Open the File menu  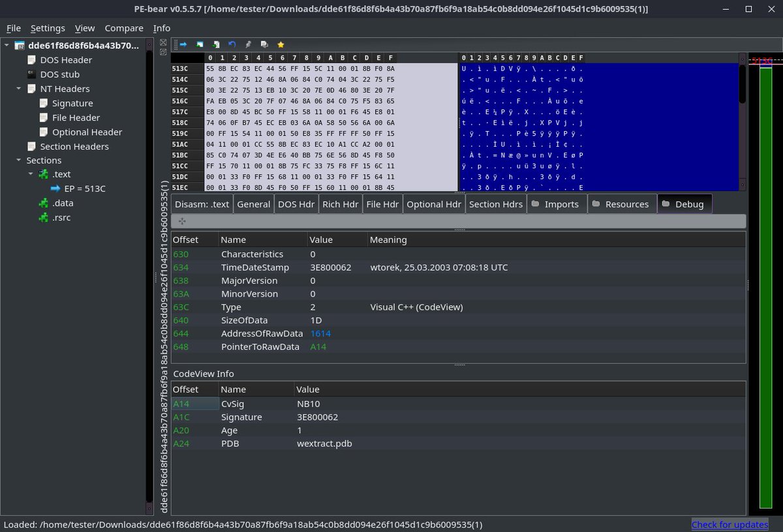14,28
